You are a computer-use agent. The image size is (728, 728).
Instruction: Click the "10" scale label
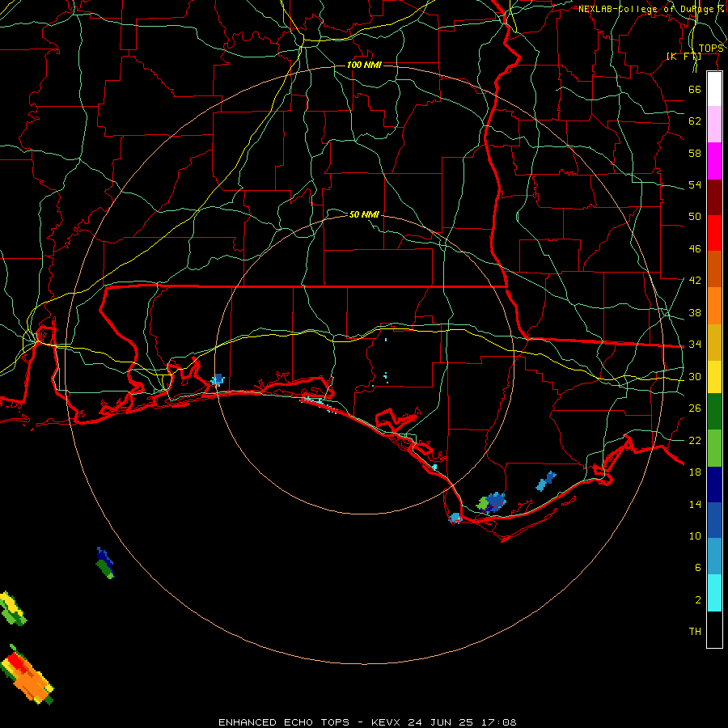(695, 536)
